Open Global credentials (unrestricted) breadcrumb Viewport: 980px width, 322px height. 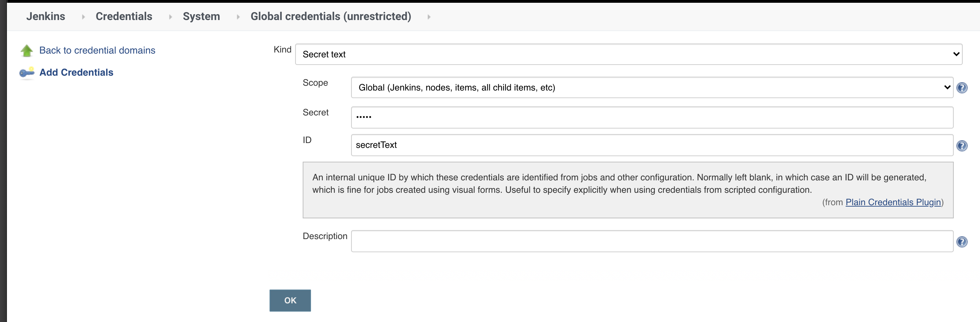(331, 16)
